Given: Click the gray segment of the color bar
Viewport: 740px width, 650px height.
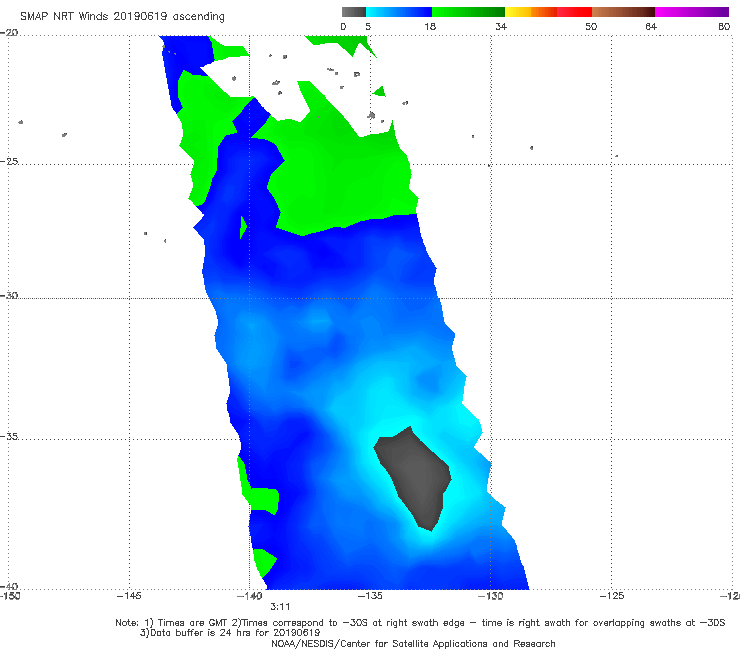Looking at the screenshot, I should point(354,12).
